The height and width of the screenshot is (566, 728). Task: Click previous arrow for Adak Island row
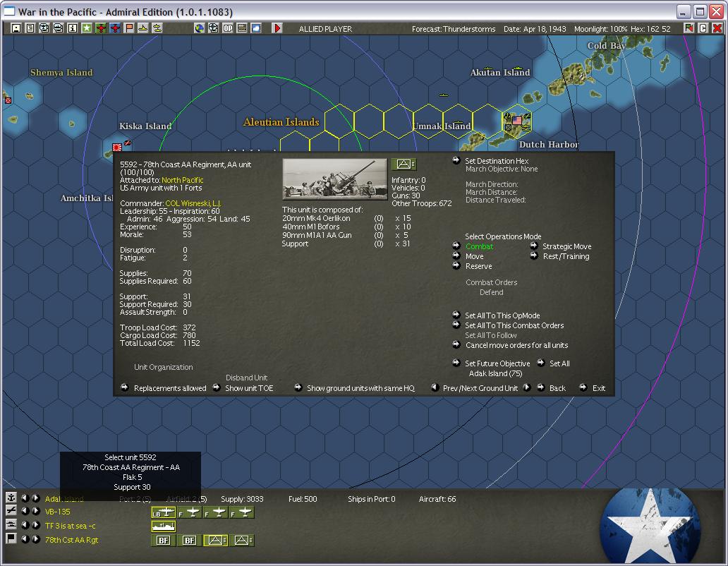[25, 498]
